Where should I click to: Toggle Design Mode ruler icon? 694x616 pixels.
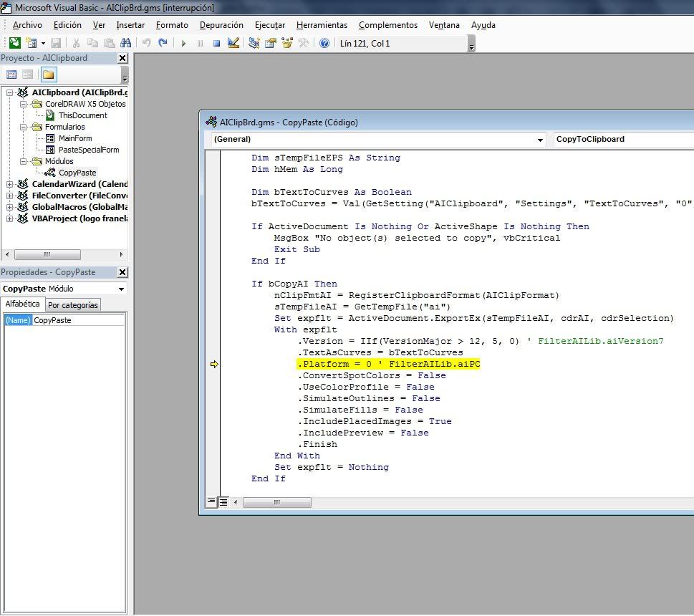(233, 43)
